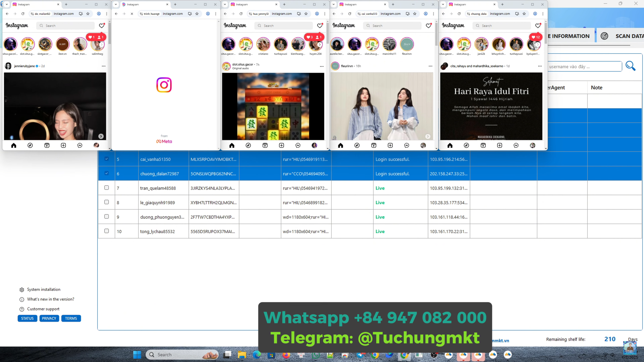Open Instagram home in first browser window
644x362 pixels.
(x=14, y=145)
